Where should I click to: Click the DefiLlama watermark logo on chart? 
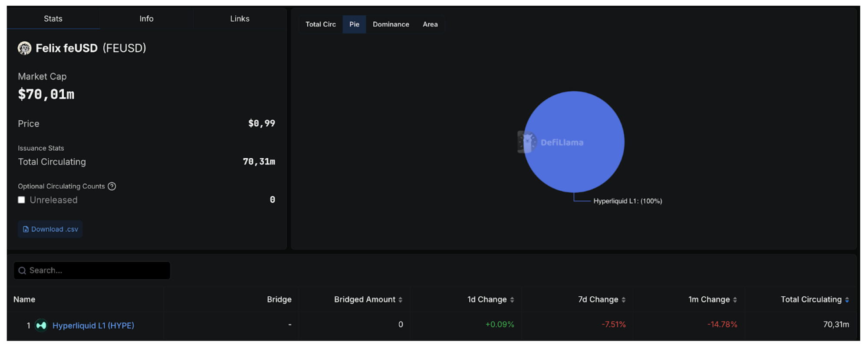527,142
